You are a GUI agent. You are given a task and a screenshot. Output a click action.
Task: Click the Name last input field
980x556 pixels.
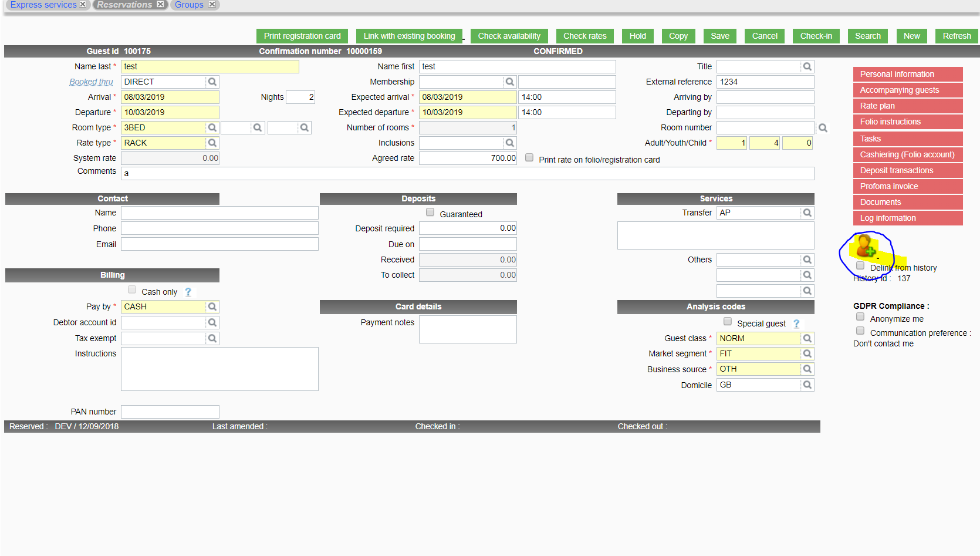click(x=210, y=66)
